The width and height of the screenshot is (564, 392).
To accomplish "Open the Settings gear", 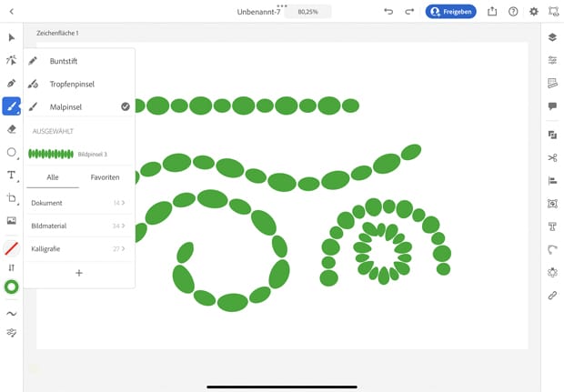I will [534, 12].
